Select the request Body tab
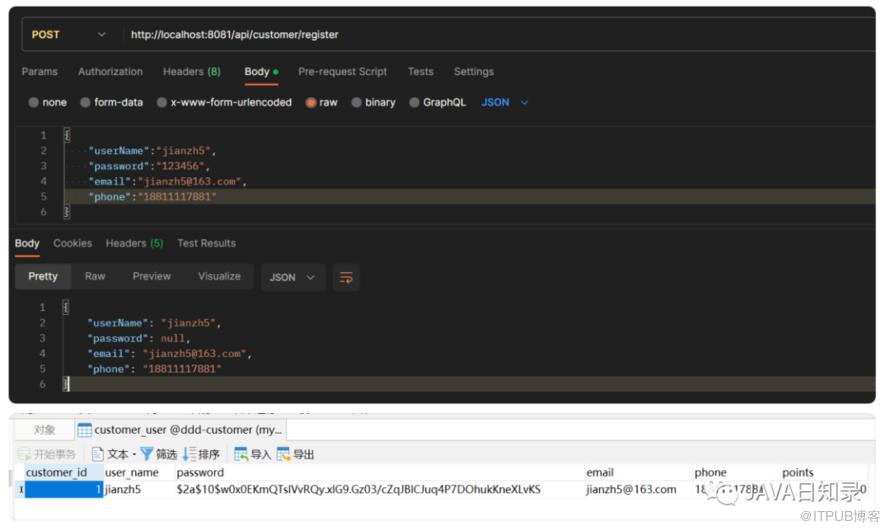Viewport: 890px width, 531px height. pyautogui.click(x=261, y=71)
